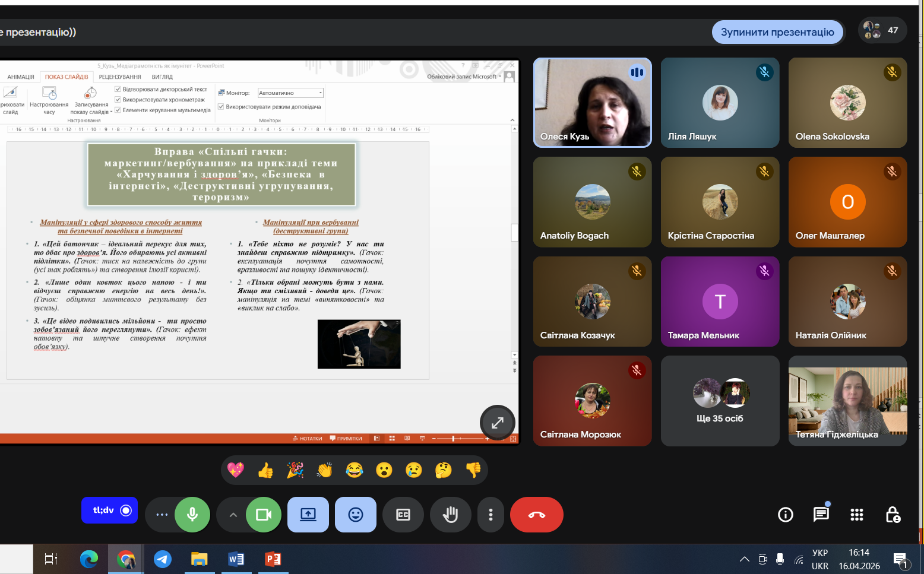Disable presenter view checkbox

221,107
